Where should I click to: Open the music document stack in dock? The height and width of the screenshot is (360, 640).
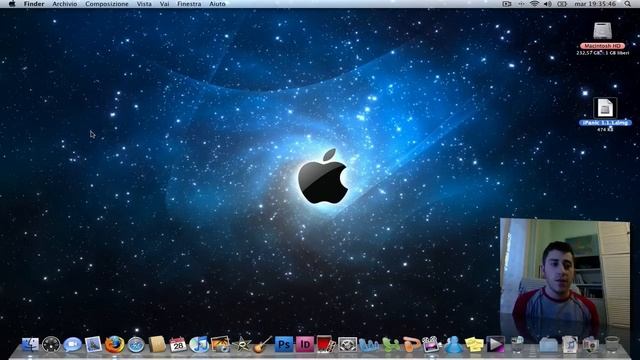[x=569, y=345]
